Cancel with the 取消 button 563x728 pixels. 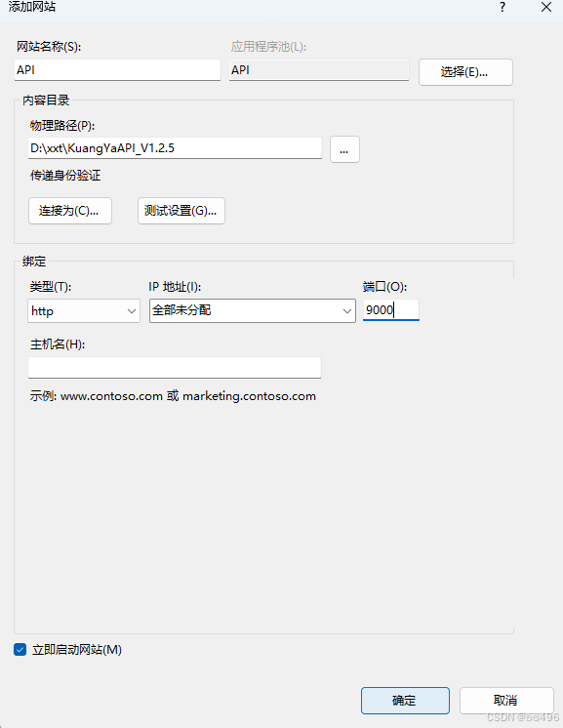(x=506, y=701)
